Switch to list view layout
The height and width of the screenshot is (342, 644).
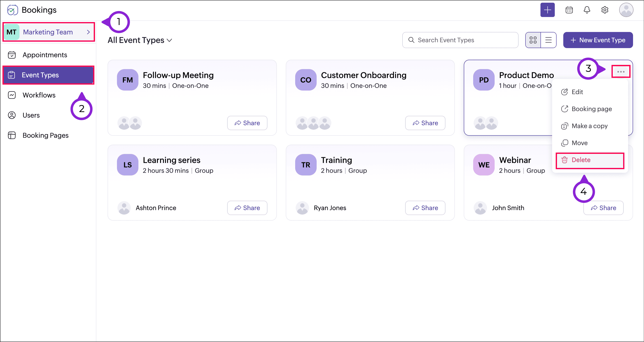click(x=548, y=40)
